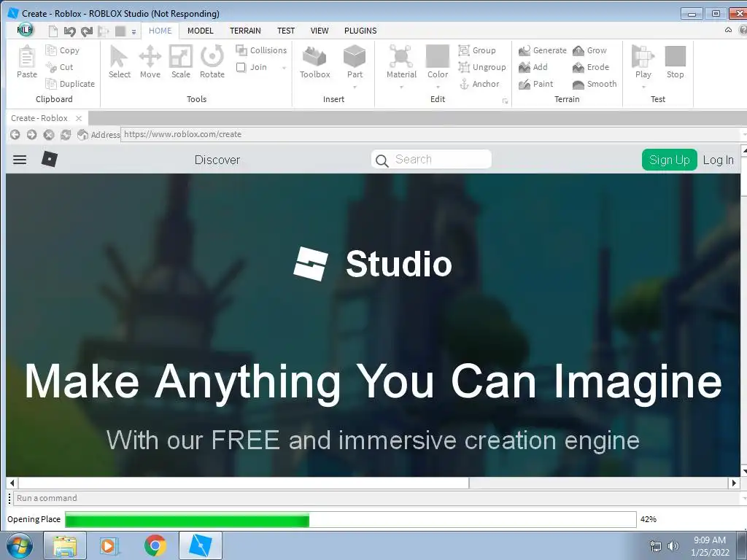Expand the Part type dropdown arrow

coord(355,87)
